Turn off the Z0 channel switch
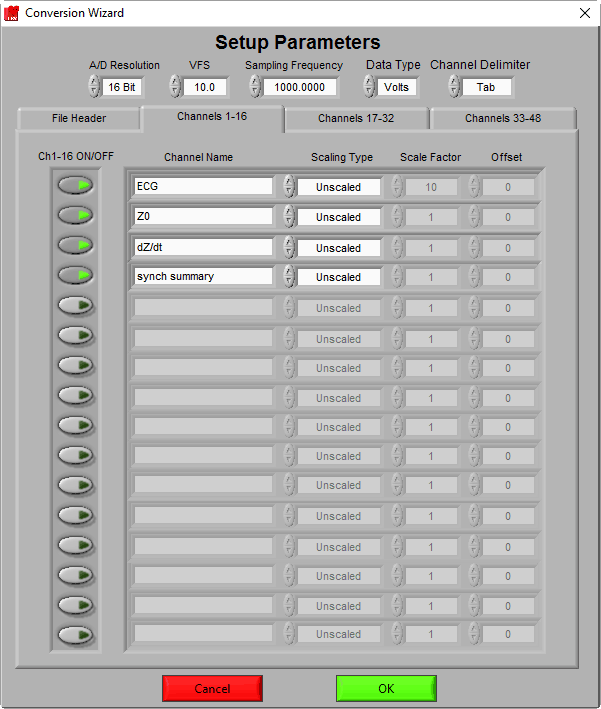Viewport: 601px width, 709px height. (76, 215)
